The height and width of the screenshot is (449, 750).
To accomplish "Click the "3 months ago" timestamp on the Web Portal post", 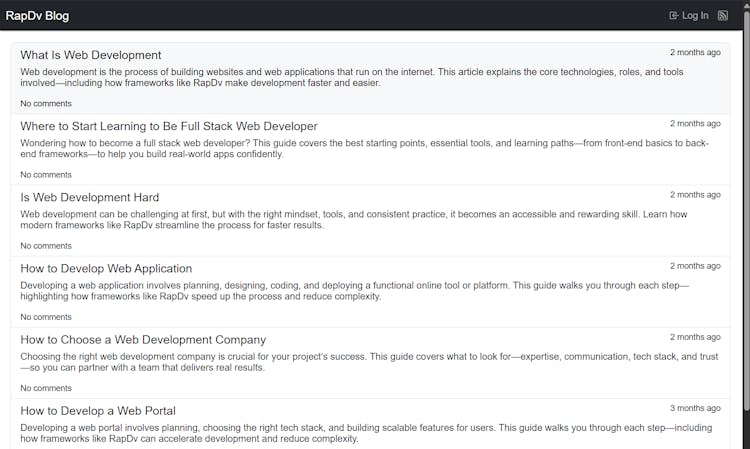I will coord(695,408).
